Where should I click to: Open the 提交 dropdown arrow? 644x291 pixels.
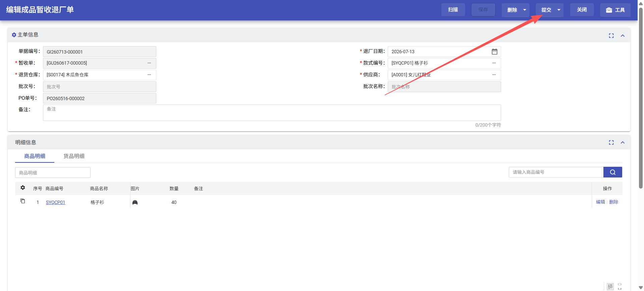(x=559, y=10)
